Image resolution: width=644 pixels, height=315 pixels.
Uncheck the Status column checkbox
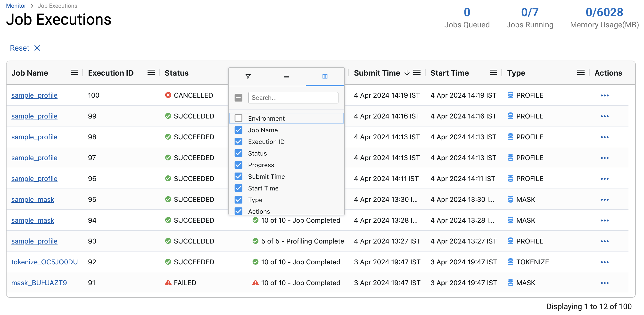(x=239, y=153)
